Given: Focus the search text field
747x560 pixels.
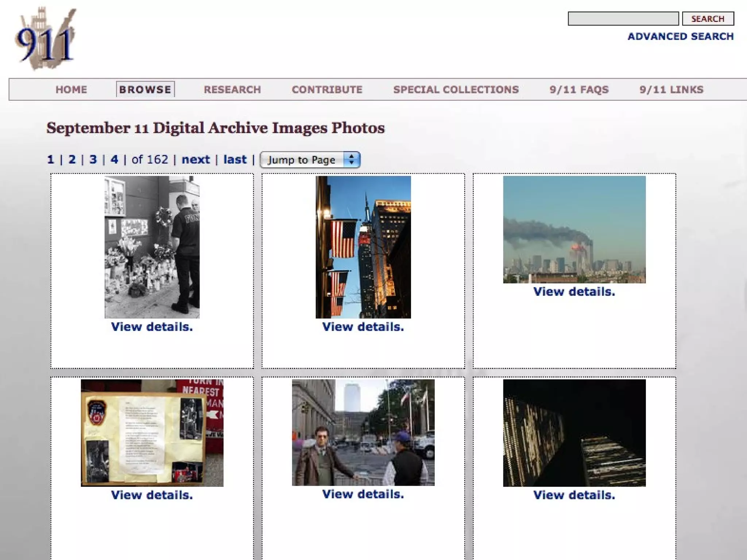Looking at the screenshot, I should 623,19.
